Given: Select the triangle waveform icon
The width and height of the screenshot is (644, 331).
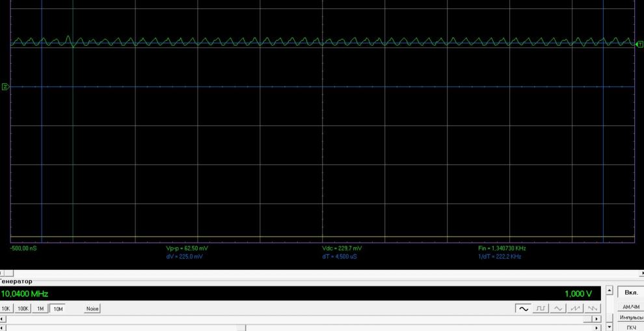Looking at the screenshot, I should coord(558,308).
